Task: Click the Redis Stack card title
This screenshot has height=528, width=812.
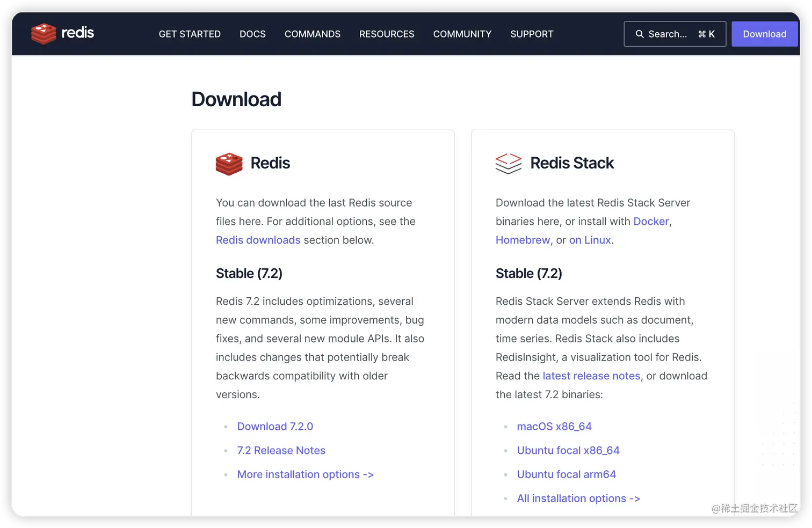Action: (572, 163)
